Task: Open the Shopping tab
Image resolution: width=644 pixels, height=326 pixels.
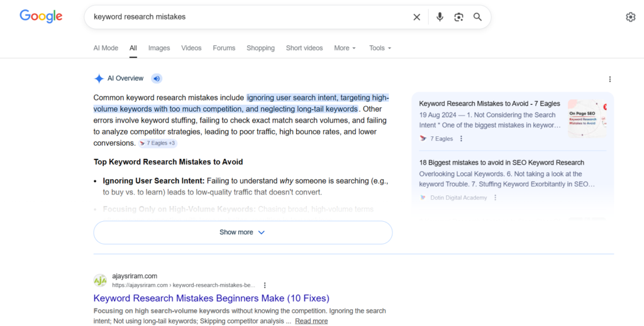Action: [x=260, y=48]
